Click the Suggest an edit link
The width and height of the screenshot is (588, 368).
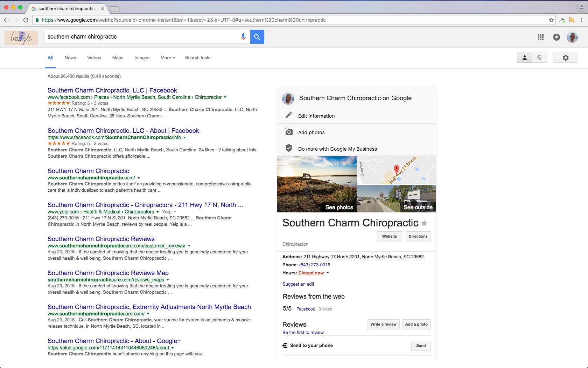click(298, 284)
